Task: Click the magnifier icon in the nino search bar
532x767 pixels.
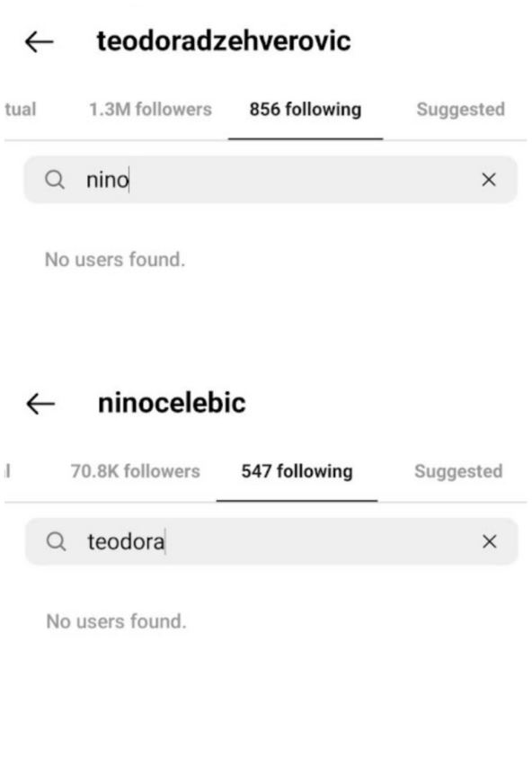Action: pyautogui.click(x=57, y=180)
